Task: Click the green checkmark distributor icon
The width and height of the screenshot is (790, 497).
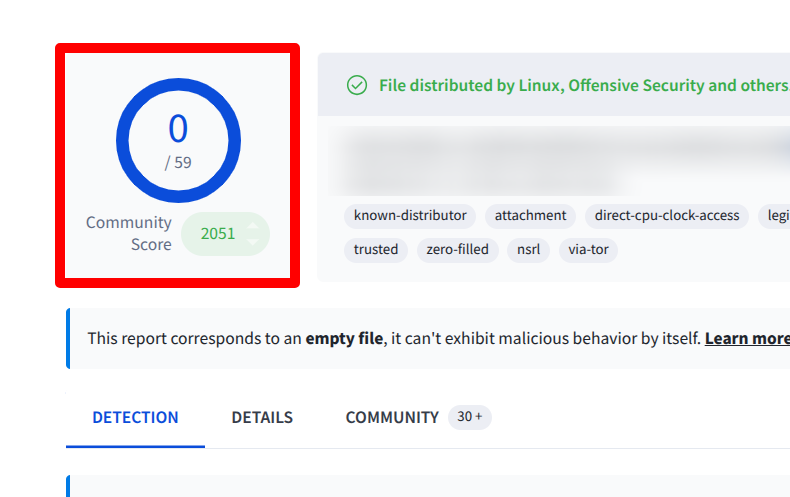Action: (357, 85)
